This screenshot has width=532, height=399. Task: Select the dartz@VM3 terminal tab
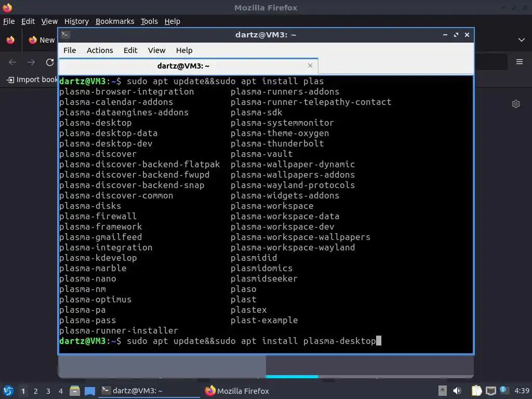[188, 66]
